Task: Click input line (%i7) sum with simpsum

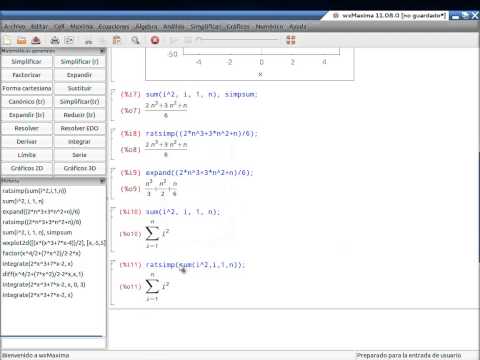Action: point(201,94)
